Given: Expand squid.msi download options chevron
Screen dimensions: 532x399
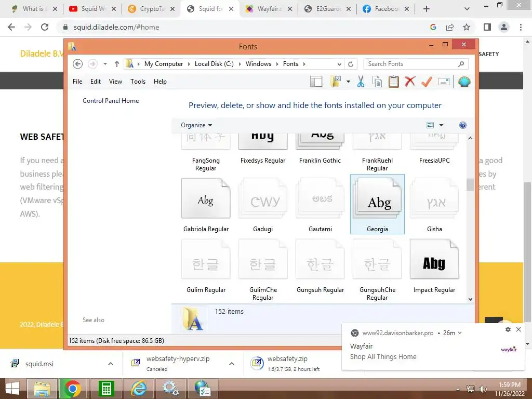Looking at the screenshot, I should [x=111, y=364].
